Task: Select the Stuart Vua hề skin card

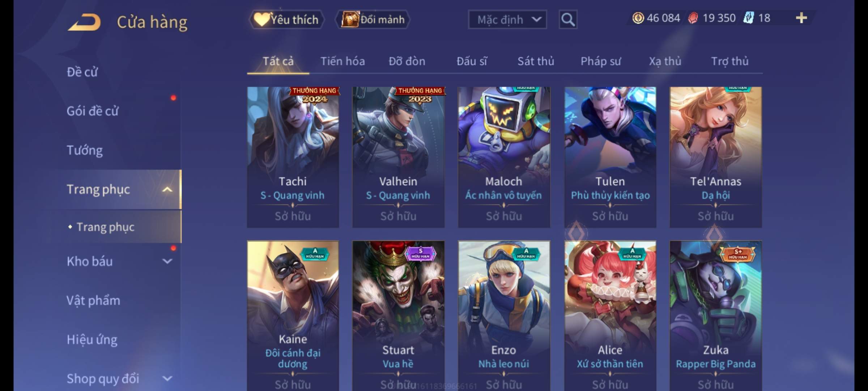Action: point(398,316)
